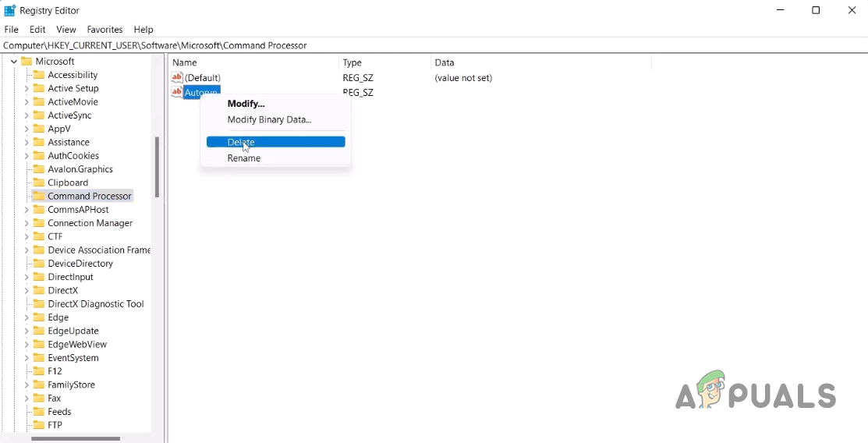Click the tree pane vertical scrollbar thumb

[158, 167]
